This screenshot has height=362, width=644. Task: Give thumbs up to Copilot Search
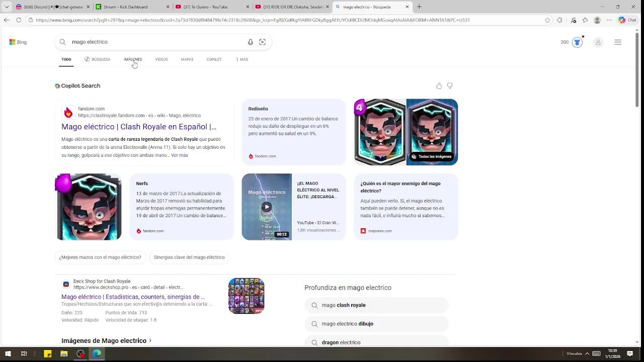point(439,86)
